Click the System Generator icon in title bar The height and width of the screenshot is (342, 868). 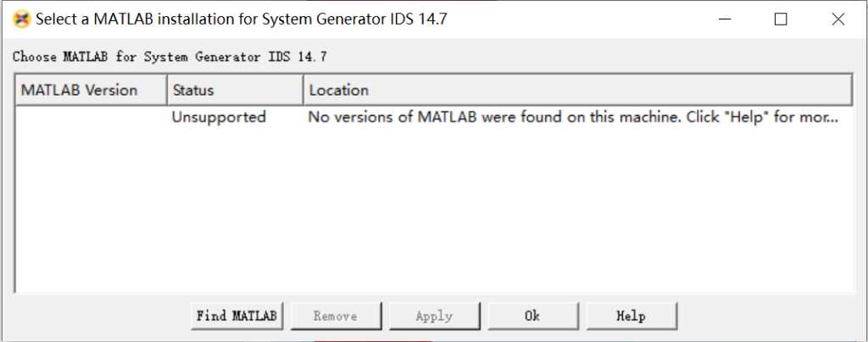click(x=22, y=19)
